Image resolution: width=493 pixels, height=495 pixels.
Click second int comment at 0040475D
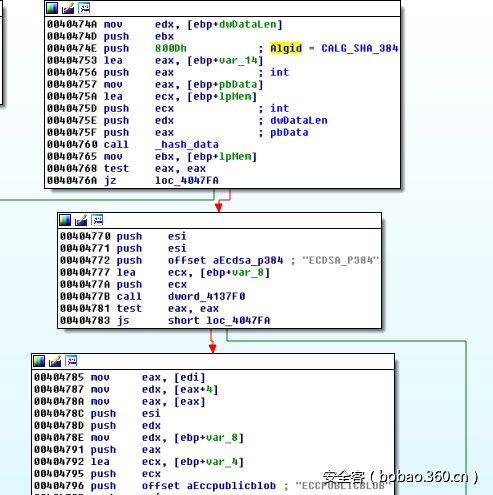click(x=279, y=108)
